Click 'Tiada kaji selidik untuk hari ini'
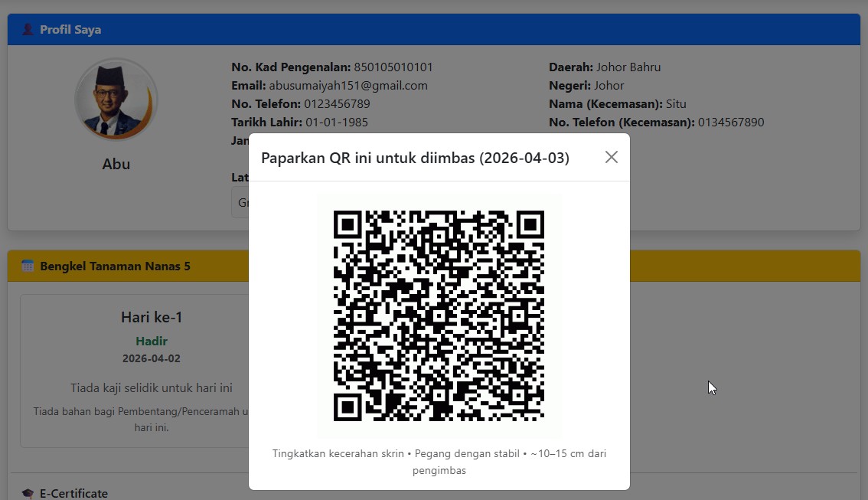The height and width of the screenshot is (500, 868). [x=152, y=387]
